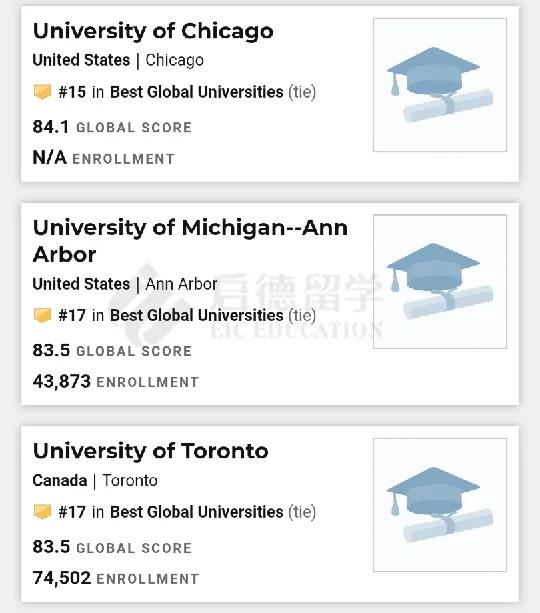Click the University of Michigan--Ann Arbor heading
540x613 pixels.
190,241
